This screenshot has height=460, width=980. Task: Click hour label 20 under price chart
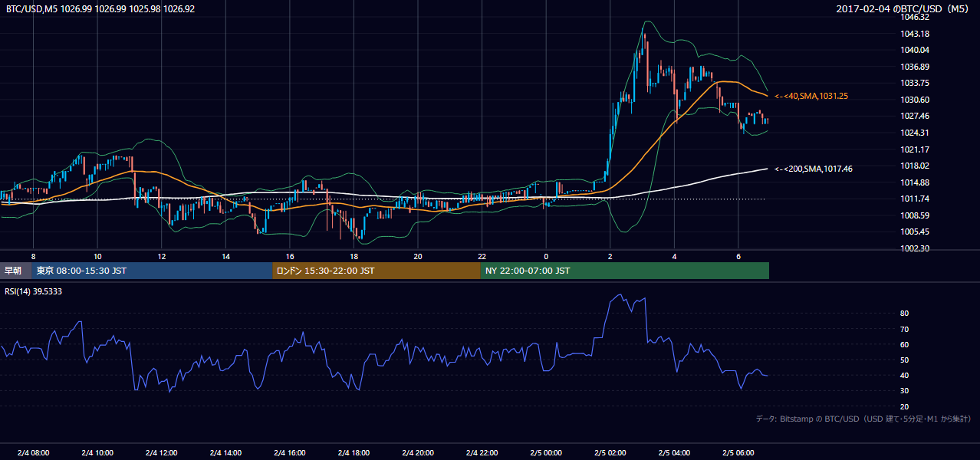pyautogui.click(x=417, y=256)
